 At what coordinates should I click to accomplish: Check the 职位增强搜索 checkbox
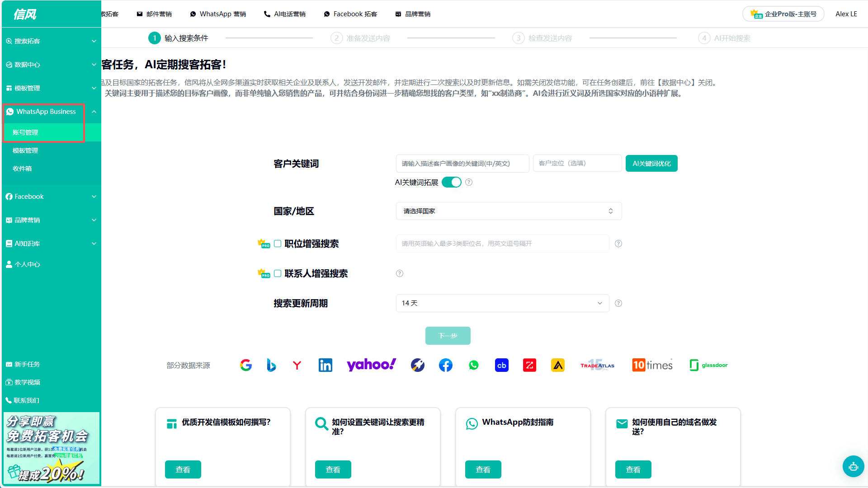pos(278,244)
